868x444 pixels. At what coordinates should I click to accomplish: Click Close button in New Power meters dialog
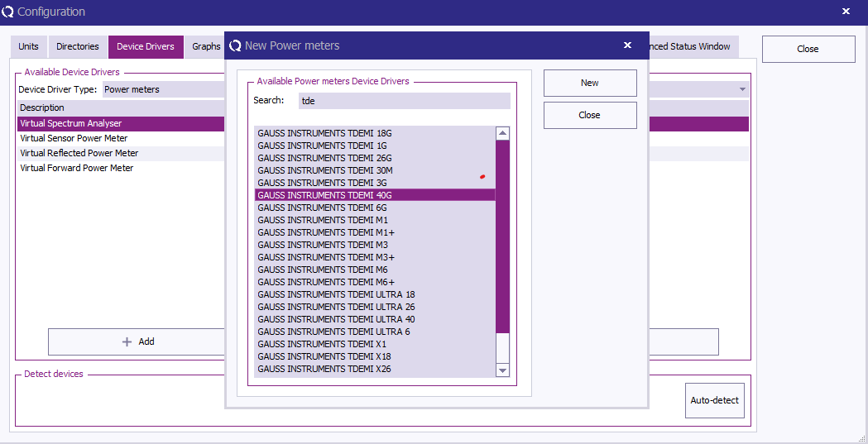589,115
